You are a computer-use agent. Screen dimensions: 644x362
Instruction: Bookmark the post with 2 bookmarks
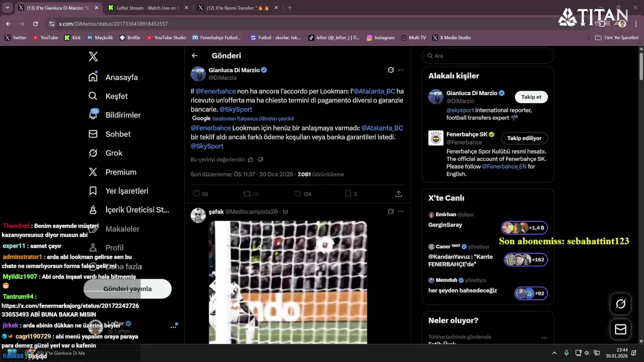[x=351, y=194]
